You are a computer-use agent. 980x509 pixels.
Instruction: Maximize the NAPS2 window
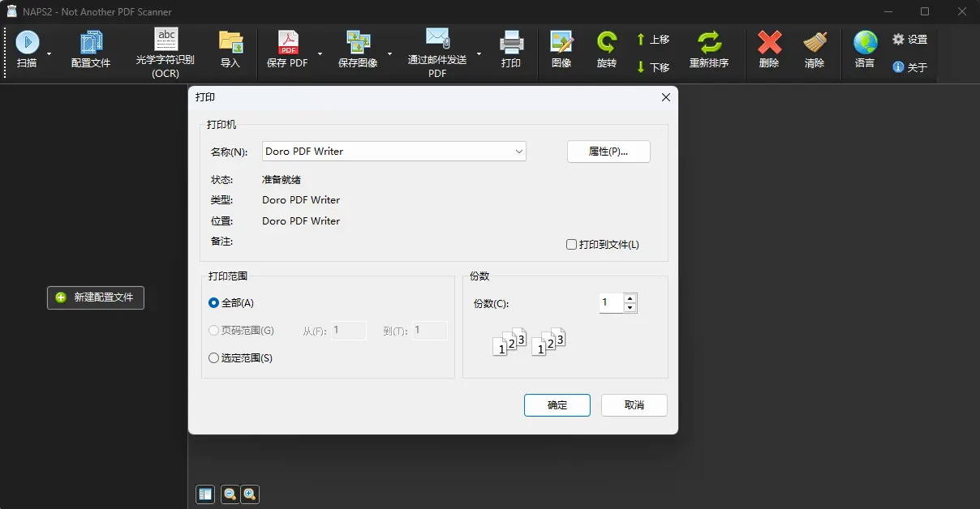925,11
